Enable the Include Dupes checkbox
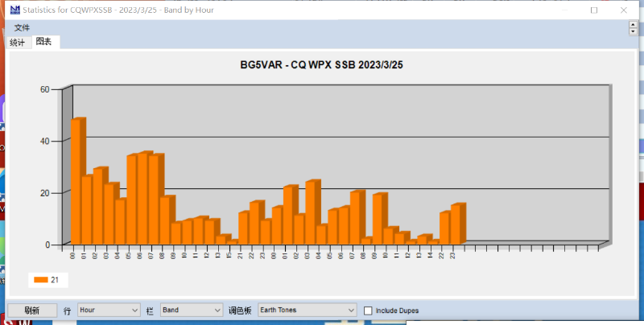Image resolution: width=644 pixels, height=325 pixels. pyautogui.click(x=368, y=311)
